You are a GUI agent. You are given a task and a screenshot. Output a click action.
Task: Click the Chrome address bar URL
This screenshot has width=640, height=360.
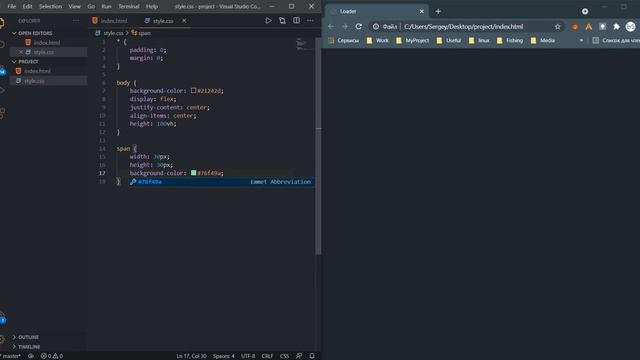click(463, 27)
